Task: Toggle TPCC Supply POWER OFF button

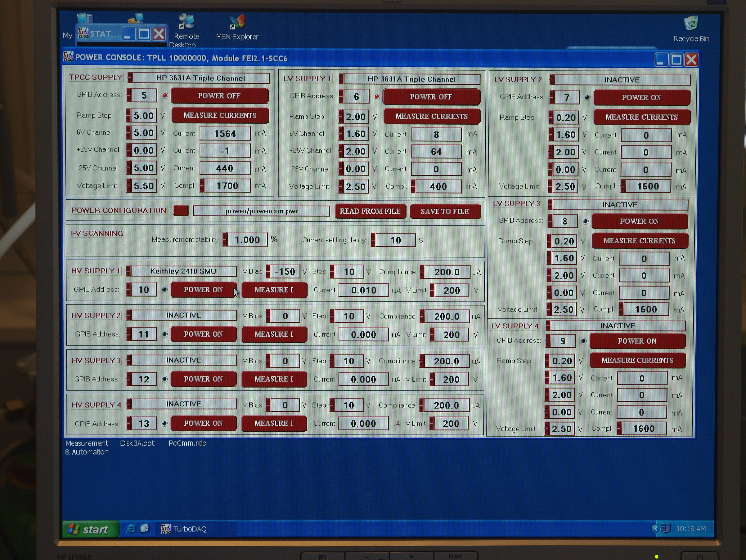Action: [x=220, y=96]
